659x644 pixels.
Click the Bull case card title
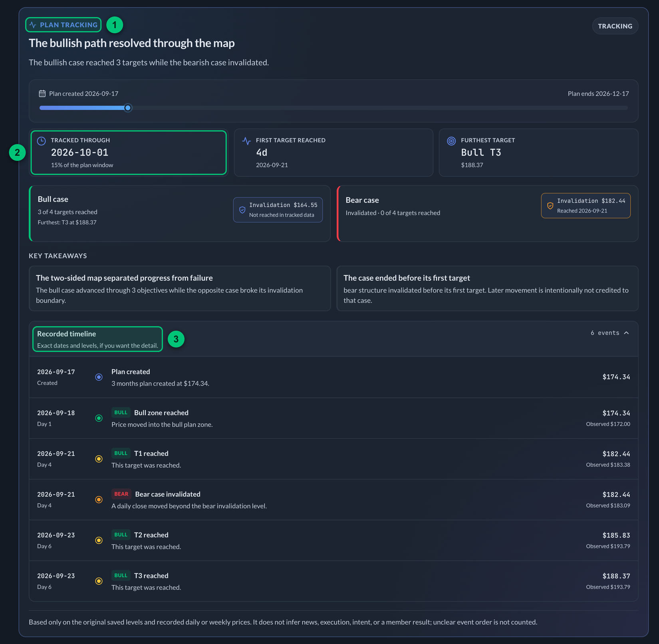53,199
